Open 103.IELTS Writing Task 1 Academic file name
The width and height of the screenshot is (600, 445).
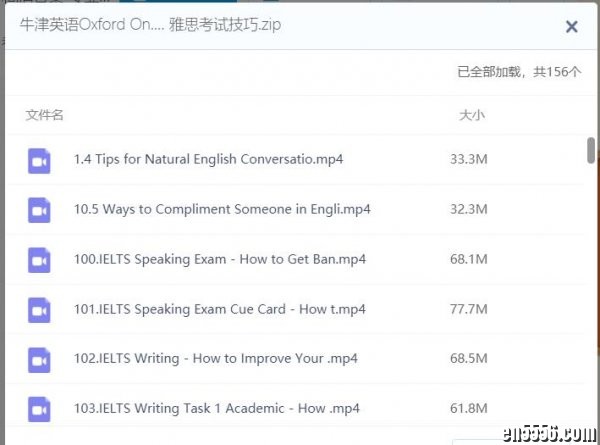216,408
